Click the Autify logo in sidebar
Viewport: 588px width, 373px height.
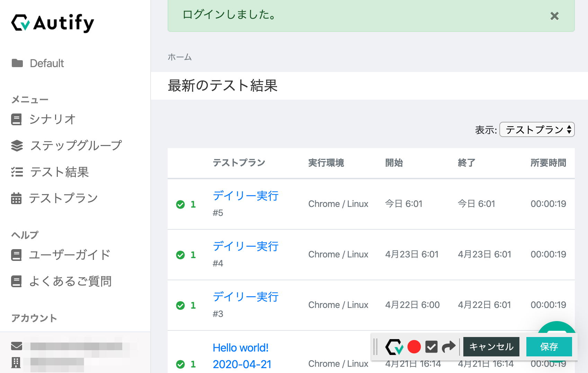click(x=53, y=23)
